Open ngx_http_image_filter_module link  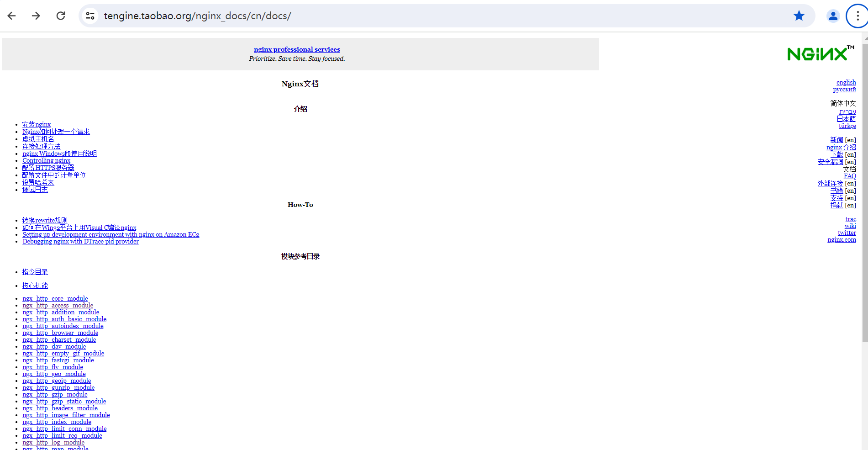[x=66, y=415]
